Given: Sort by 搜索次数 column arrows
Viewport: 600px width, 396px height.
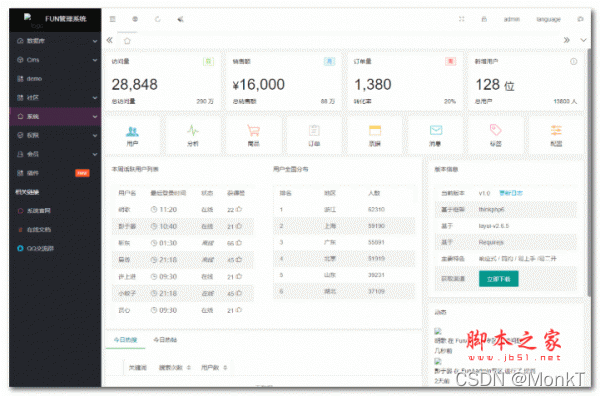Looking at the screenshot, I should [x=188, y=368].
